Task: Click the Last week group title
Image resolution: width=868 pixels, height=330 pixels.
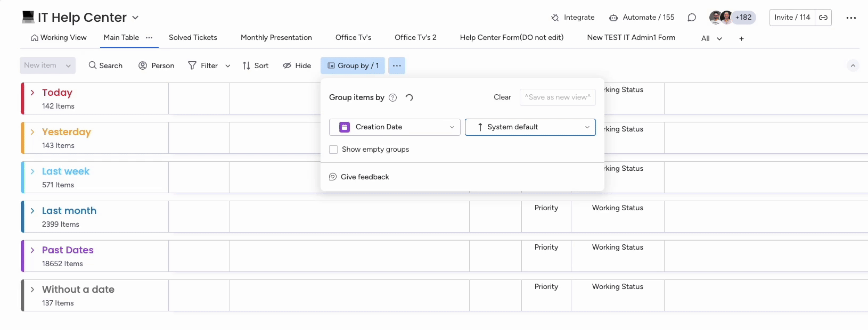Action: click(65, 171)
